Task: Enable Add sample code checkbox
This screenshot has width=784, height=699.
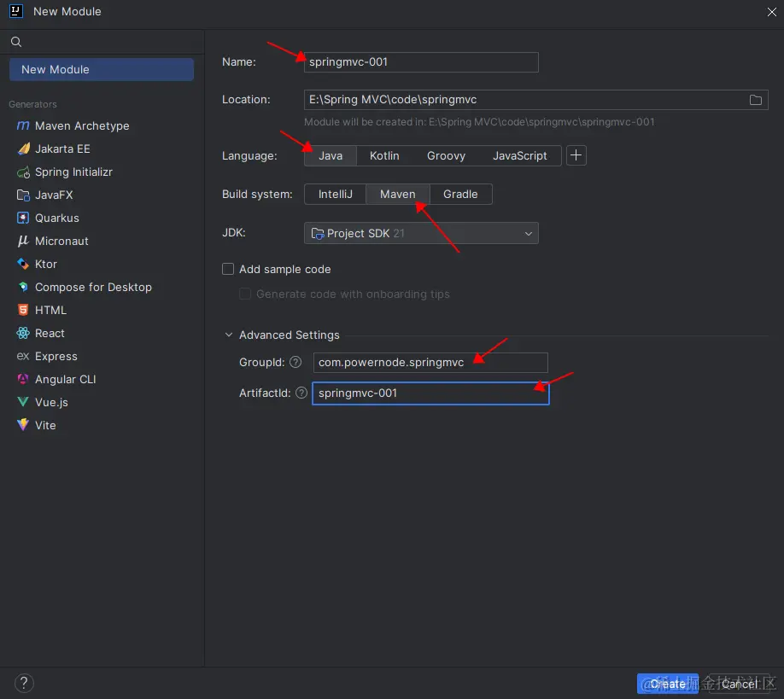Action: [228, 270]
